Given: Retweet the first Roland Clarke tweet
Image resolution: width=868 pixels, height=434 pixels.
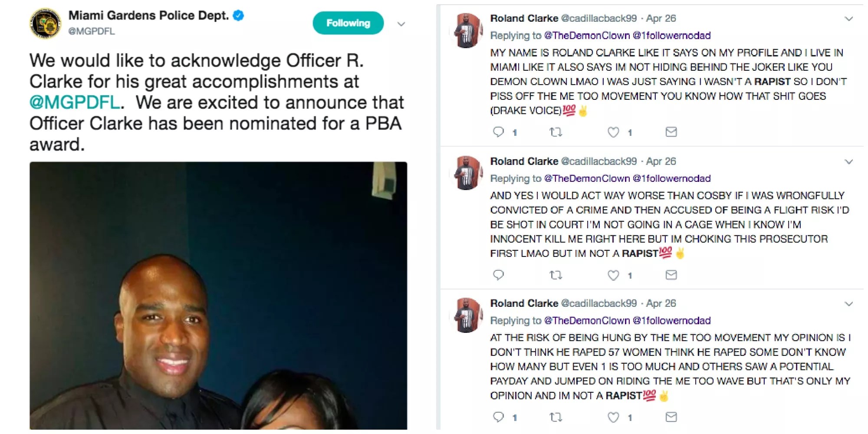Looking at the screenshot, I should [x=556, y=132].
